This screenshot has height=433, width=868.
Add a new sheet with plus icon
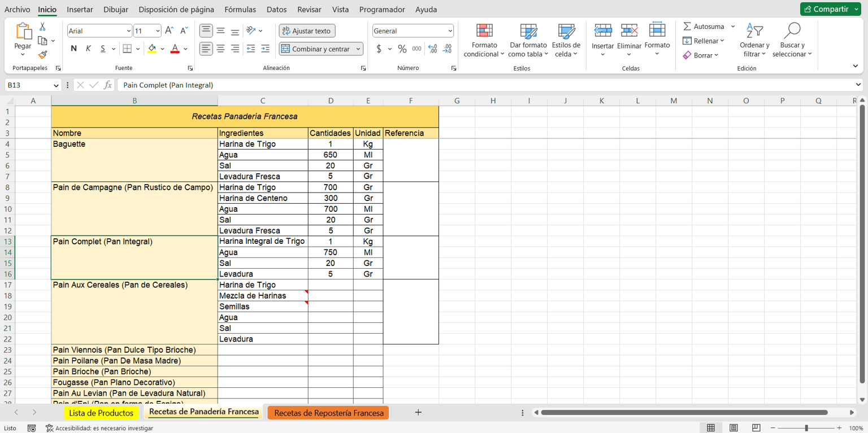[418, 413]
